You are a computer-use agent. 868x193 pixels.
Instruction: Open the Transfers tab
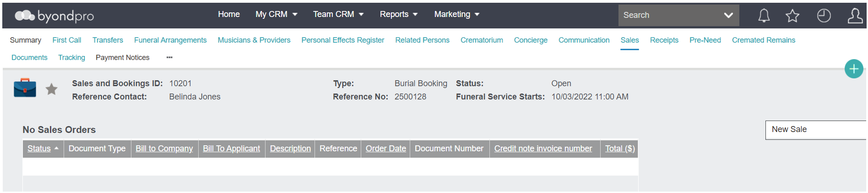pos(108,40)
